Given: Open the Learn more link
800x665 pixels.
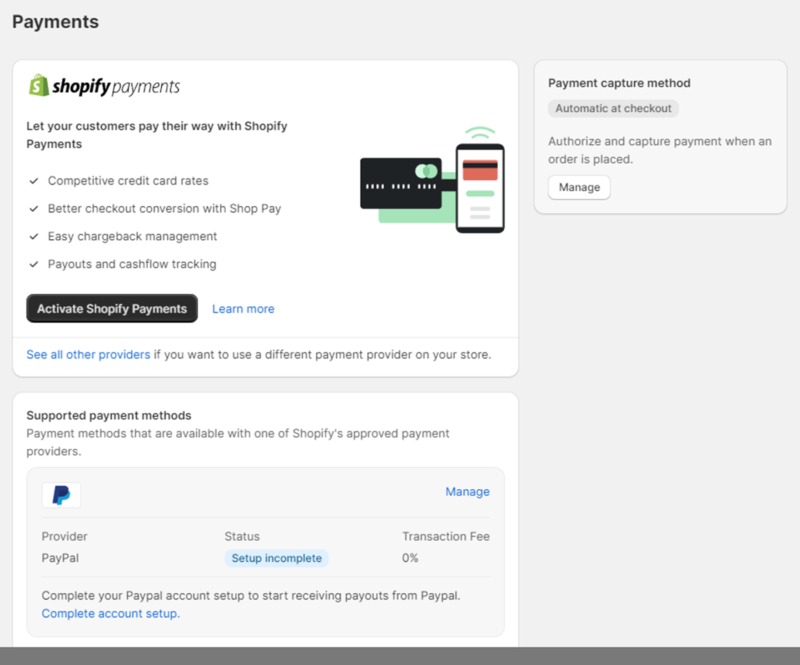Looking at the screenshot, I should click(243, 308).
